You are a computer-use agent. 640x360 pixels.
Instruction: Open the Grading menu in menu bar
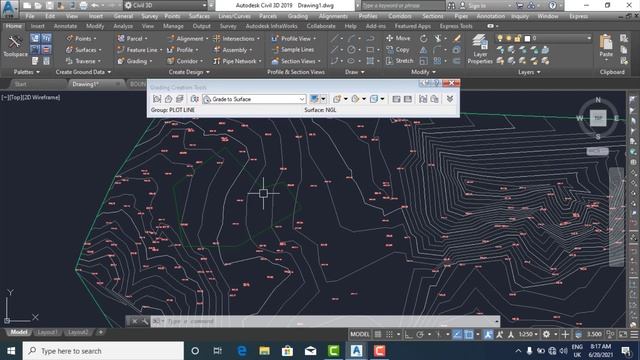[298, 16]
